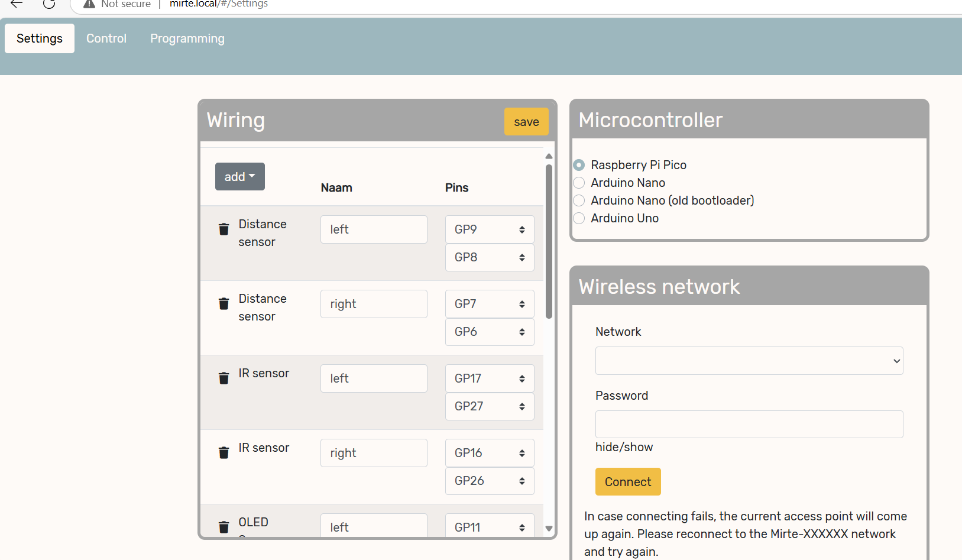Click the browser address bar URL
Image resolution: width=962 pixels, height=560 pixels.
[219, 4]
